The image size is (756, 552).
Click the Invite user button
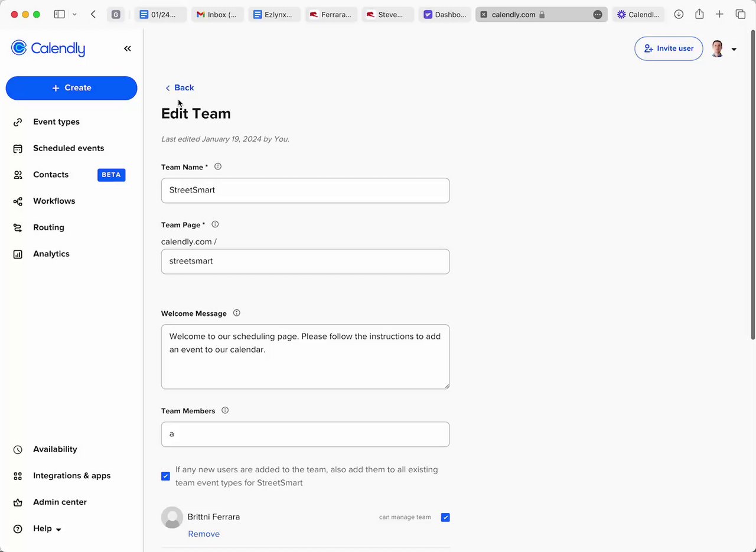pyautogui.click(x=669, y=48)
